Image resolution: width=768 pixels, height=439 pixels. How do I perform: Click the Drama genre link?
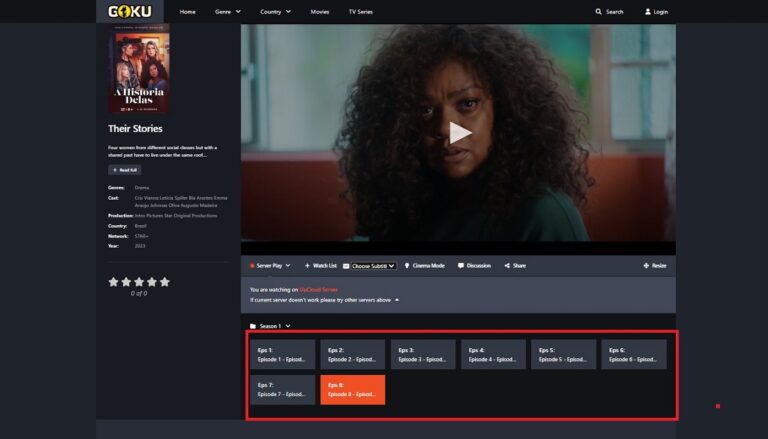tap(142, 188)
